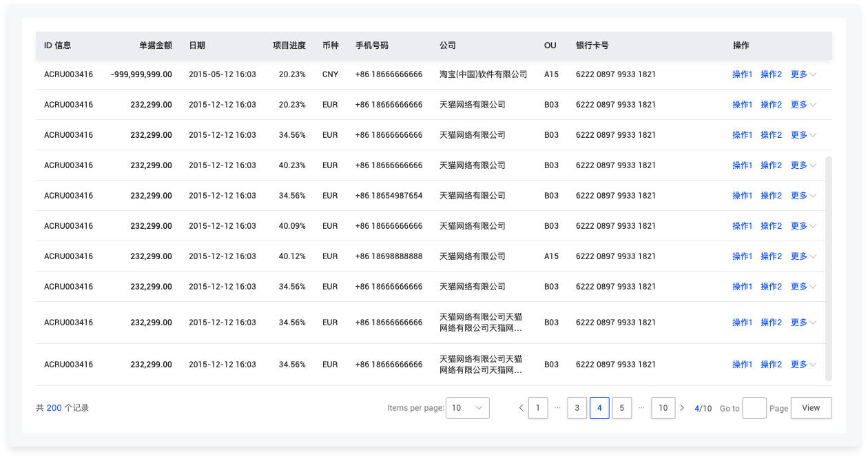The height and width of the screenshot is (459, 868).
Task: Go to the next page using the right chevron
Action: tap(682, 408)
